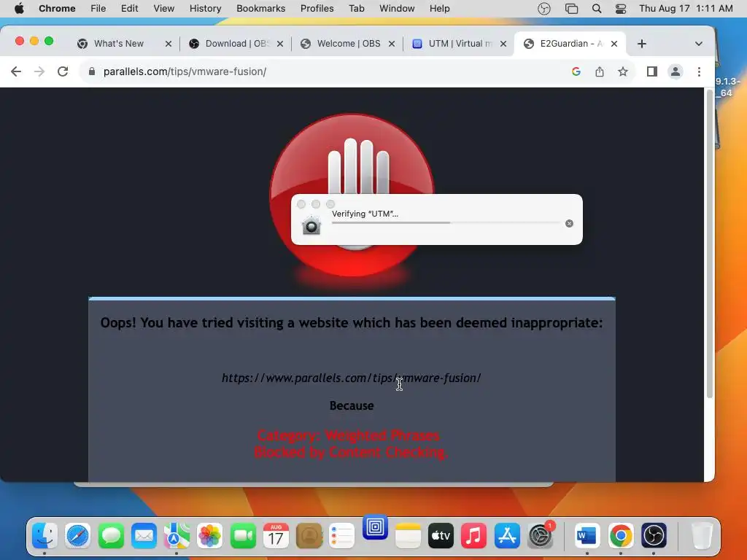Open the Bookmarks menu
The width and height of the screenshot is (747, 560).
click(x=260, y=9)
